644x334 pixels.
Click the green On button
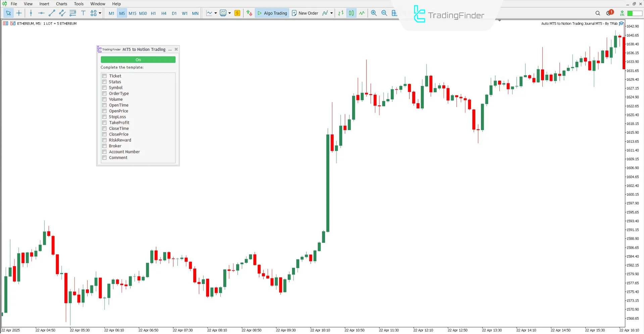138,59
